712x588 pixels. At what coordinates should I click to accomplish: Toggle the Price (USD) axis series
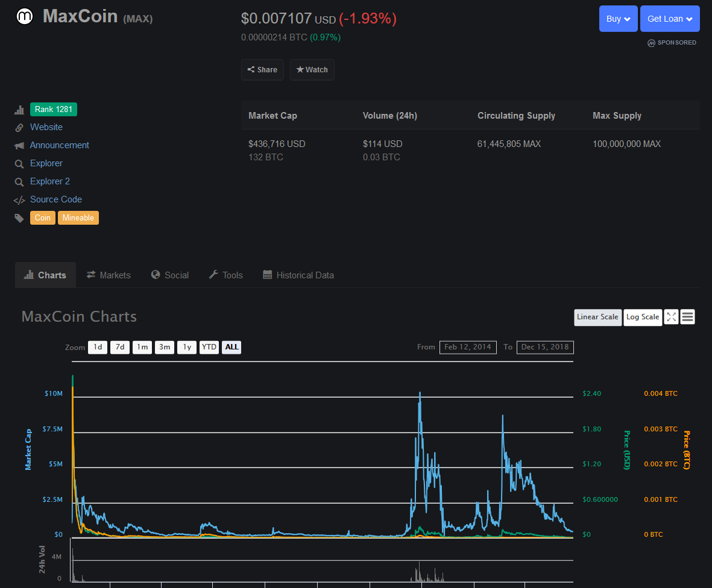(626, 450)
